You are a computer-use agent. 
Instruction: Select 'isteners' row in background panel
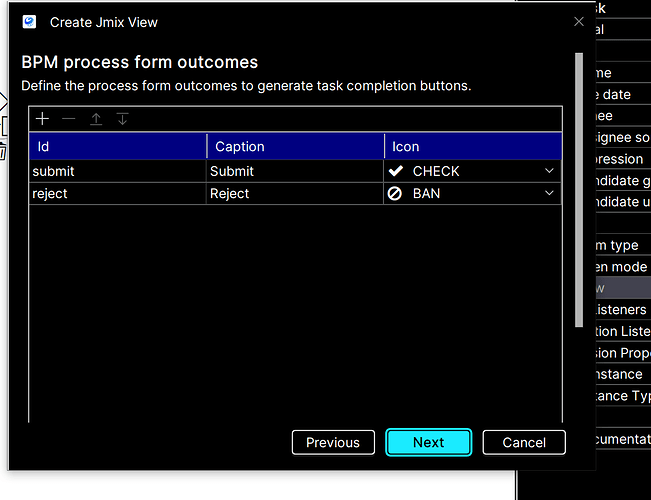click(623, 309)
